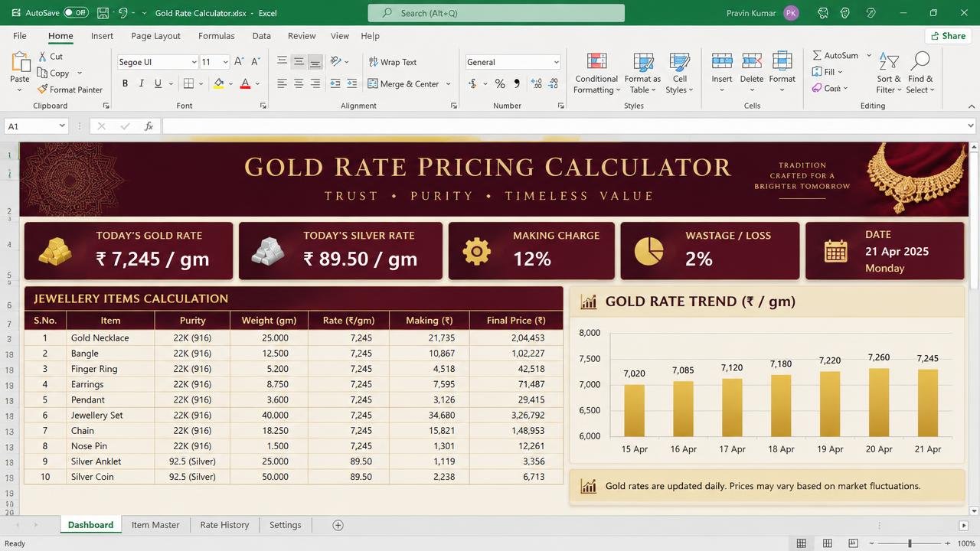Toggle the AutoSave switch

[x=76, y=13]
